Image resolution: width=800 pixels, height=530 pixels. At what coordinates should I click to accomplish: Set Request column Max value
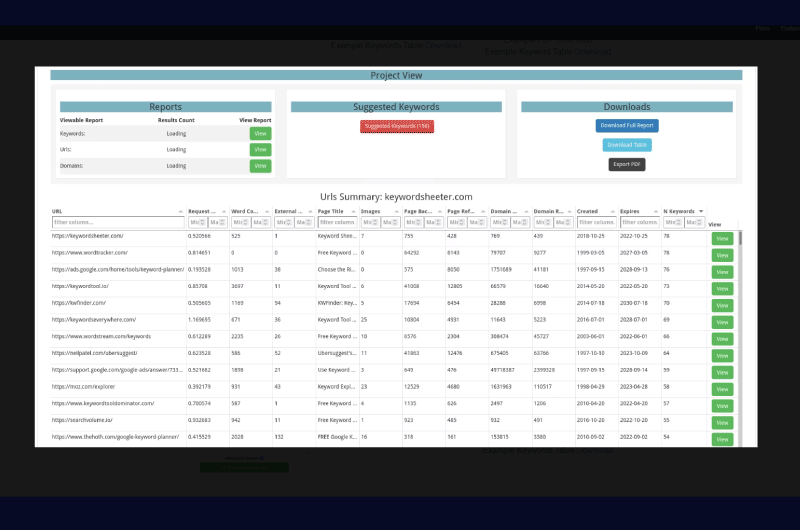point(217,222)
